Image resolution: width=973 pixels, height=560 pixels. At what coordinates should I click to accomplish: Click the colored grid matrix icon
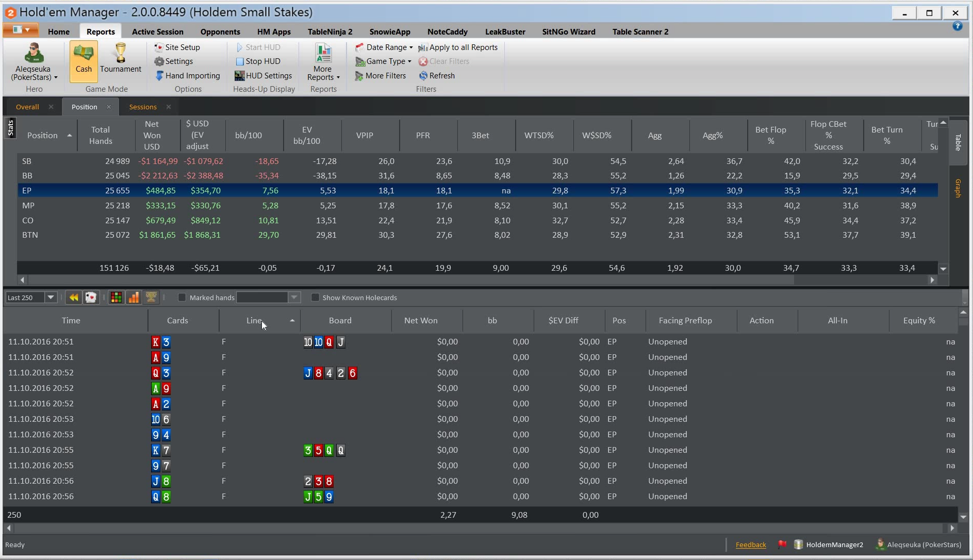coord(117,298)
